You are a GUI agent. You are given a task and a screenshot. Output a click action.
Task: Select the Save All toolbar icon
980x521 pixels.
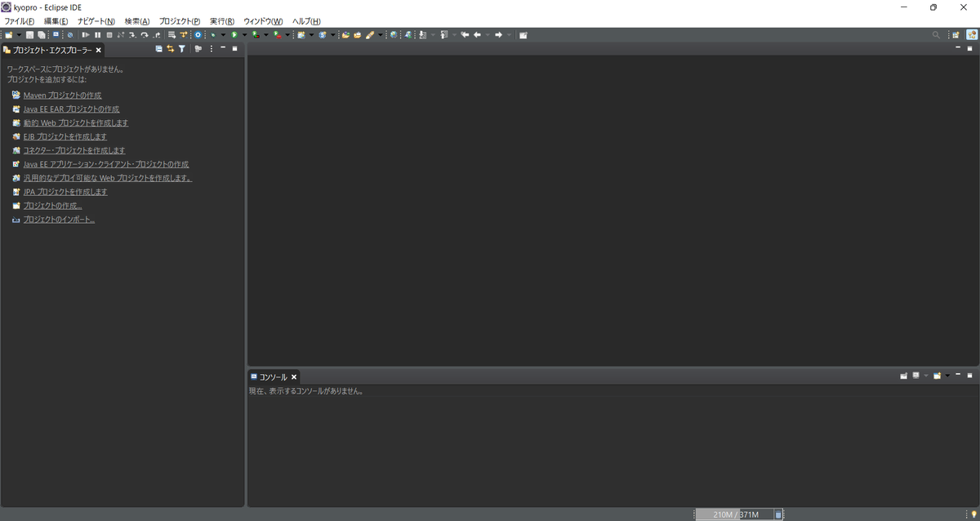(41, 34)
